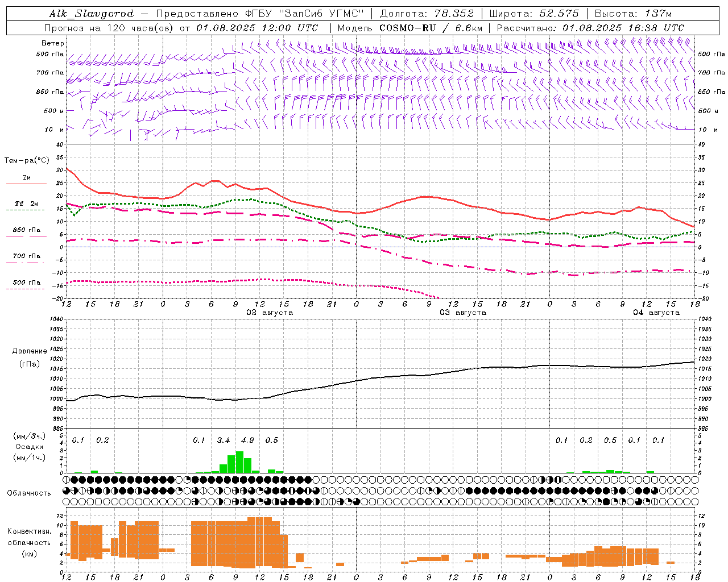The image size is (728, 582).
Task: Click the tallest green precipitation bar
Action: click(x=239, y=462)
